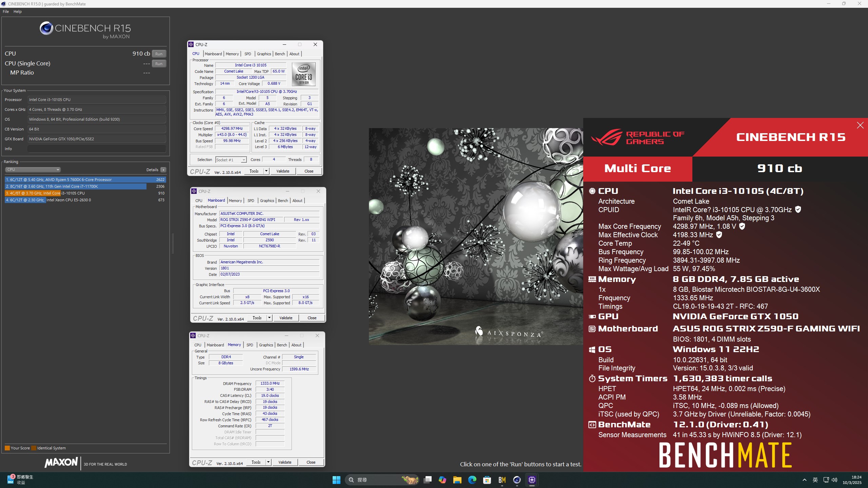Click the widgets news icon at taskbar left
The image size is (868, 488).
click(11, 480)
